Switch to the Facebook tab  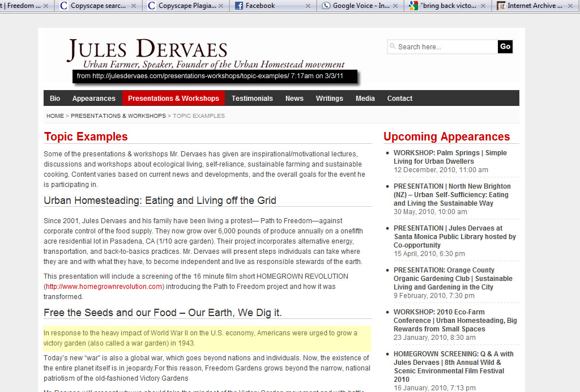tap(273, 6)
